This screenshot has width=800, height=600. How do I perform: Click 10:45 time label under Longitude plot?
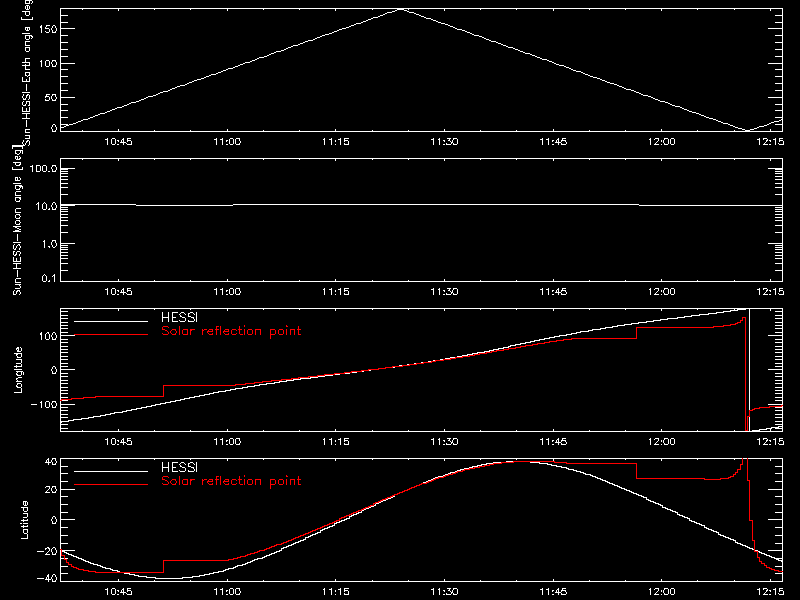pyautogui.click(x=118, y=442)
